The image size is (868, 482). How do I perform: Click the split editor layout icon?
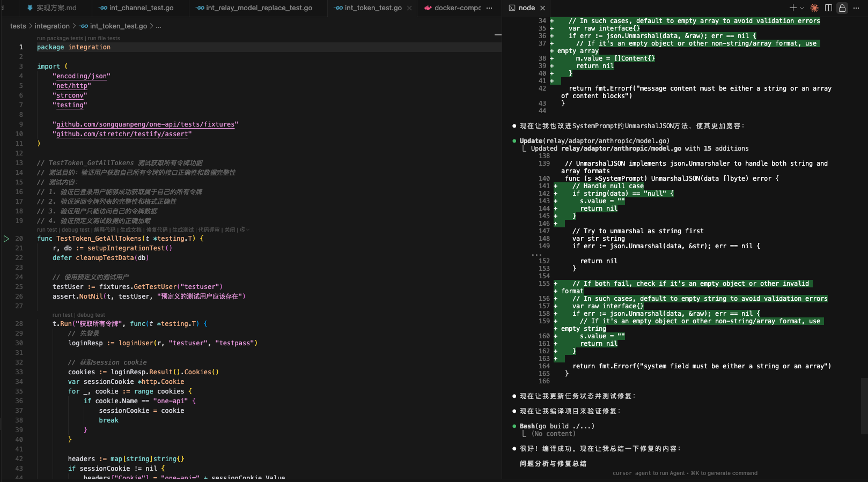pos(828,8)
